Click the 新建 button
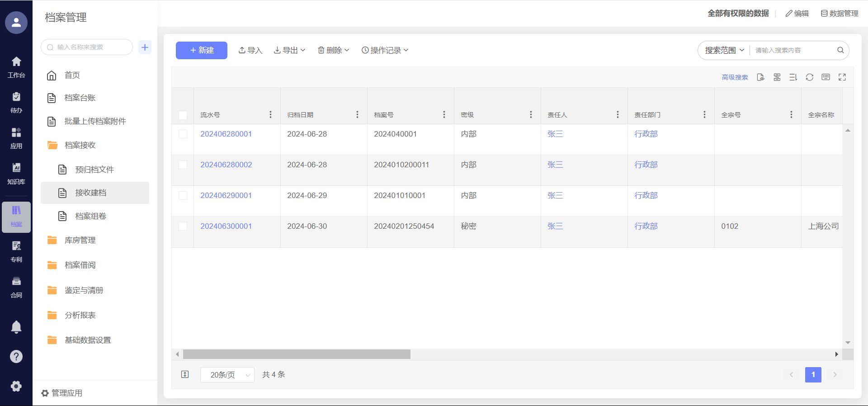868x406 pixels. click(202, 50)
